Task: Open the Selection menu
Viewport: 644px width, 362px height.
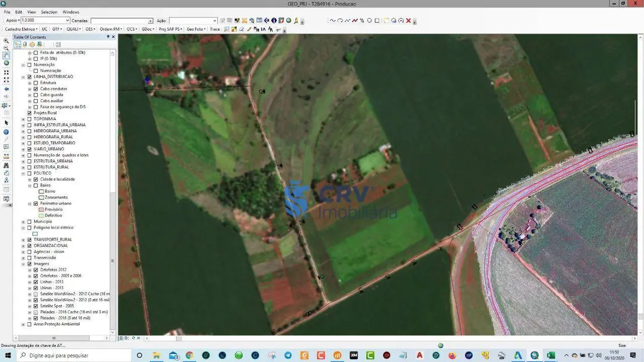Action: (x=49, y=12)
